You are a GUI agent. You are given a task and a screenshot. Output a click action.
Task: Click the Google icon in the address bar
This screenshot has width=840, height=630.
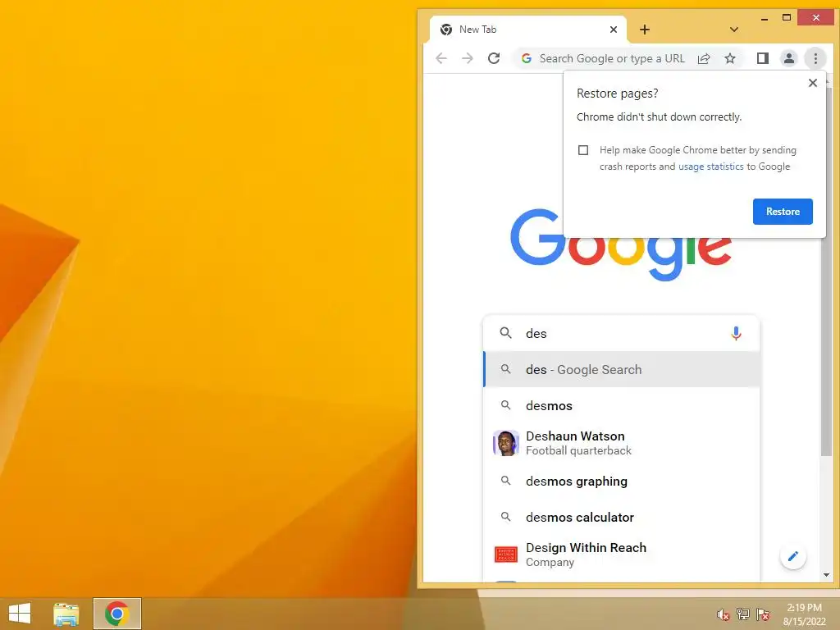[527, 58]
